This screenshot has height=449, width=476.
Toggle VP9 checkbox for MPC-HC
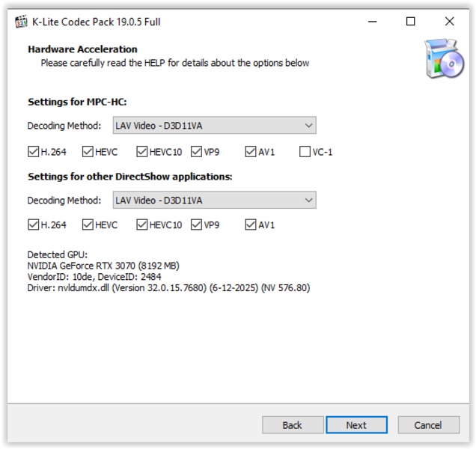click(x=197, y=152)
